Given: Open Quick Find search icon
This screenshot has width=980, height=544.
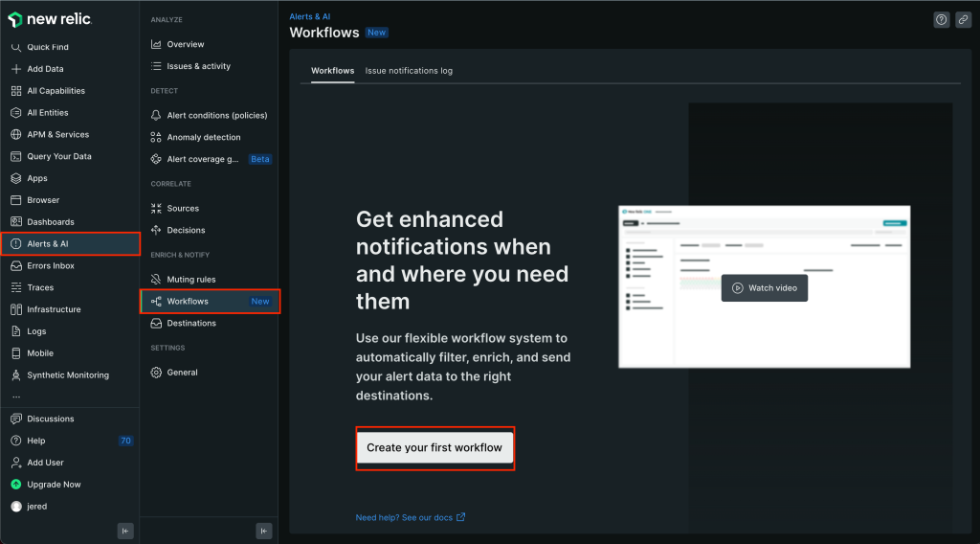Looking at the screenshot, I should point(16,47).
